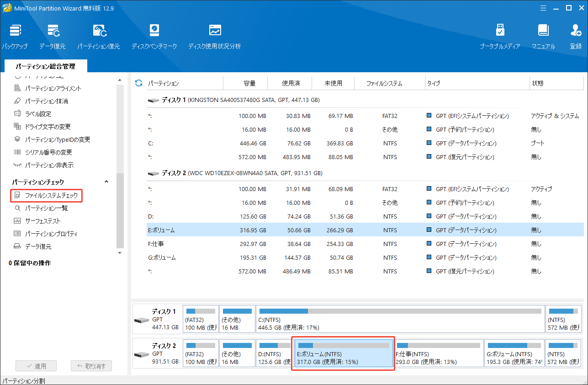Select E:ボリューム block in the disk map
Viewport: 588px width, 385px height.
pos(343,353)
